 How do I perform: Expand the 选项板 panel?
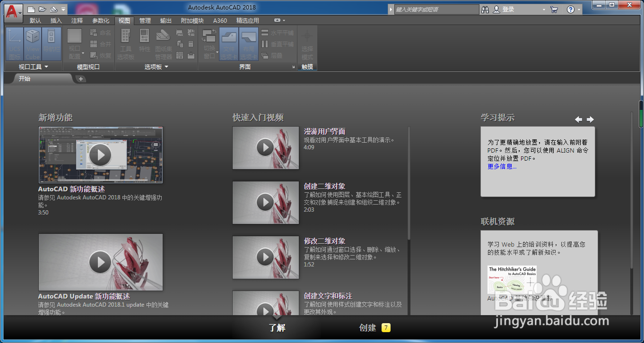157,67
